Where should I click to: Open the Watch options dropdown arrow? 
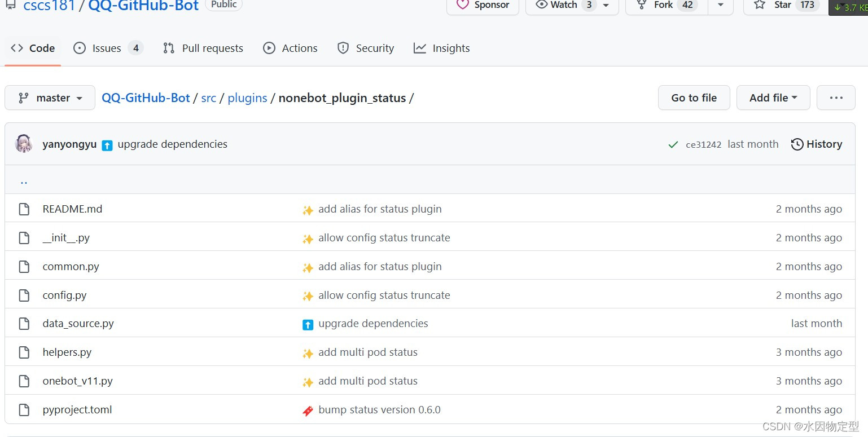606,5
